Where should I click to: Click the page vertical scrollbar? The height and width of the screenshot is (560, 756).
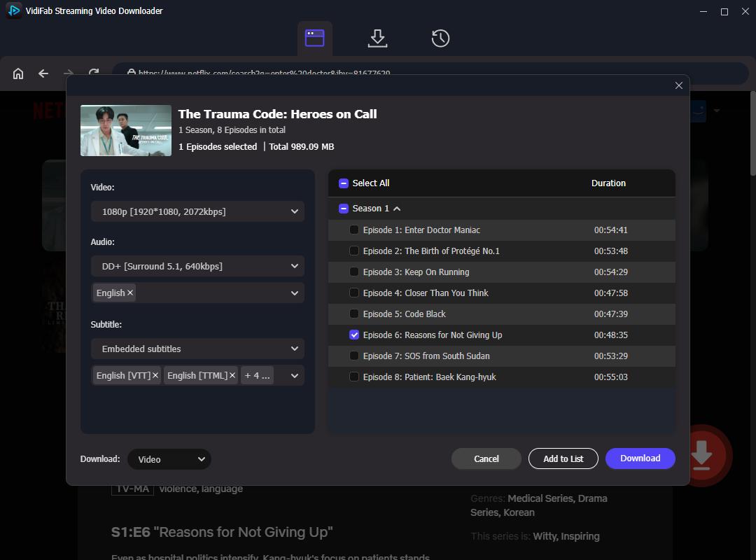(x=752, y=134)
